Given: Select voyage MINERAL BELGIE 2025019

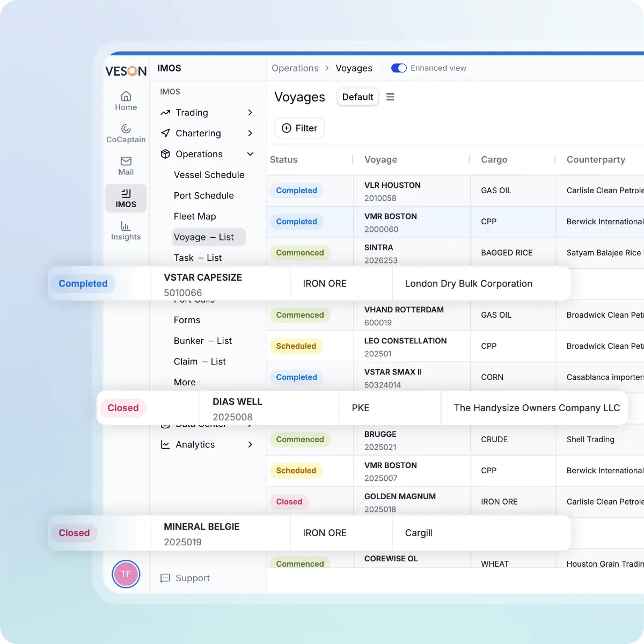Looking at the screenshot, I should pyautogui.click(x=201, y=534).
